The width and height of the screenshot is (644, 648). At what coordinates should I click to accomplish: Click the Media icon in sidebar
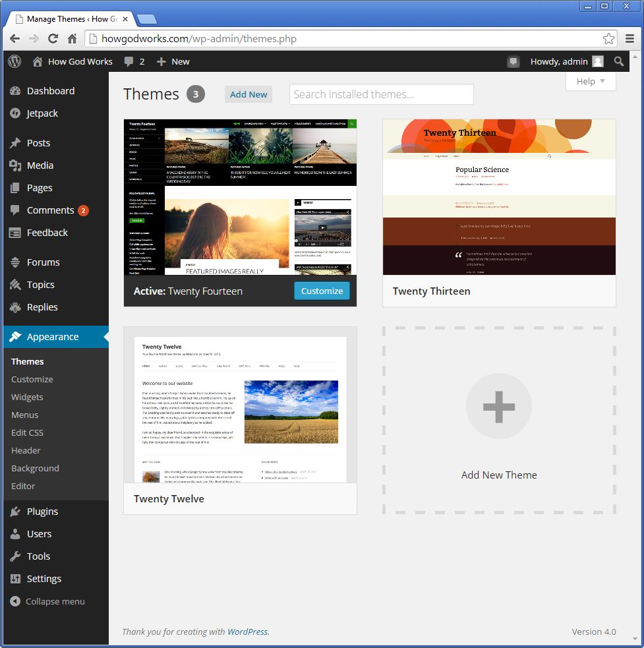15,165
